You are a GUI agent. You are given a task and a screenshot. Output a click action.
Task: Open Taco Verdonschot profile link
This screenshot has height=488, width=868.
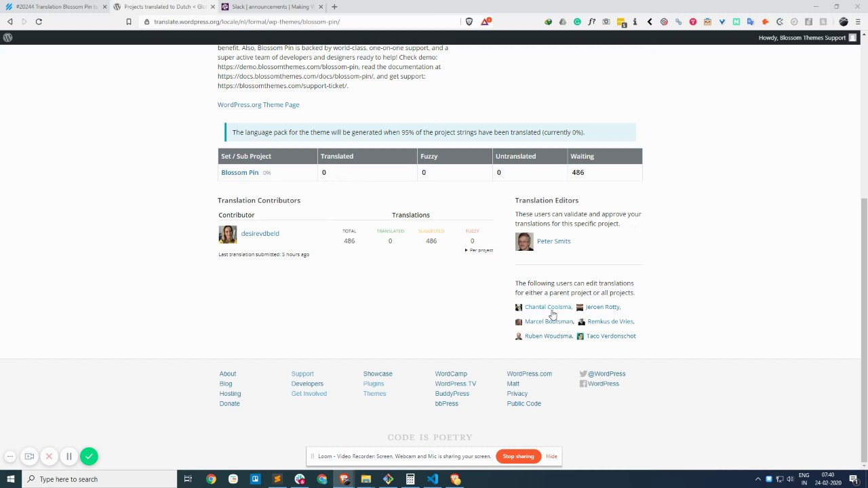pos(611,336)
